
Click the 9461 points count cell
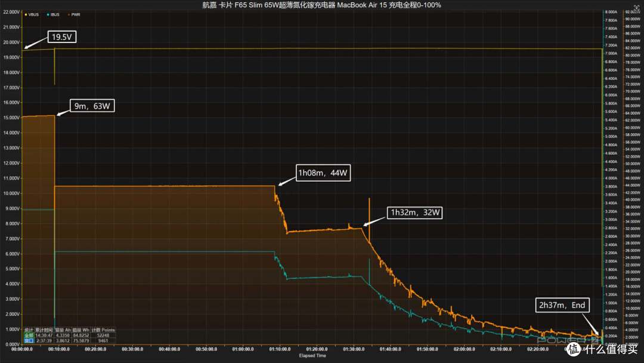tap(103, 340)
